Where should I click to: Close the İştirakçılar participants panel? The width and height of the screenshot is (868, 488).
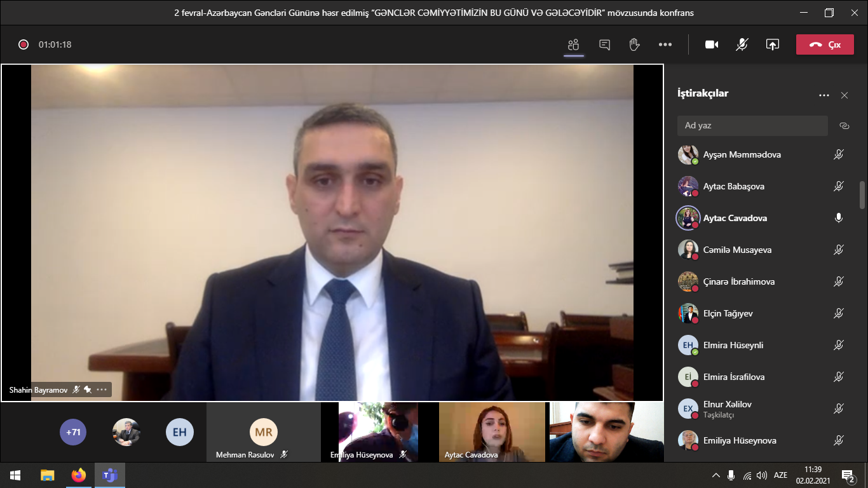click(844, 95)
